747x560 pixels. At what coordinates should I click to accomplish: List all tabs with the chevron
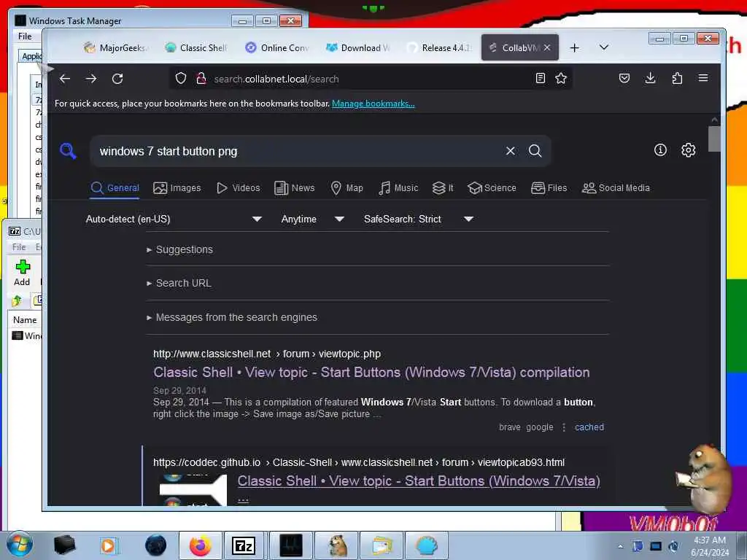(x=603, y=47)
